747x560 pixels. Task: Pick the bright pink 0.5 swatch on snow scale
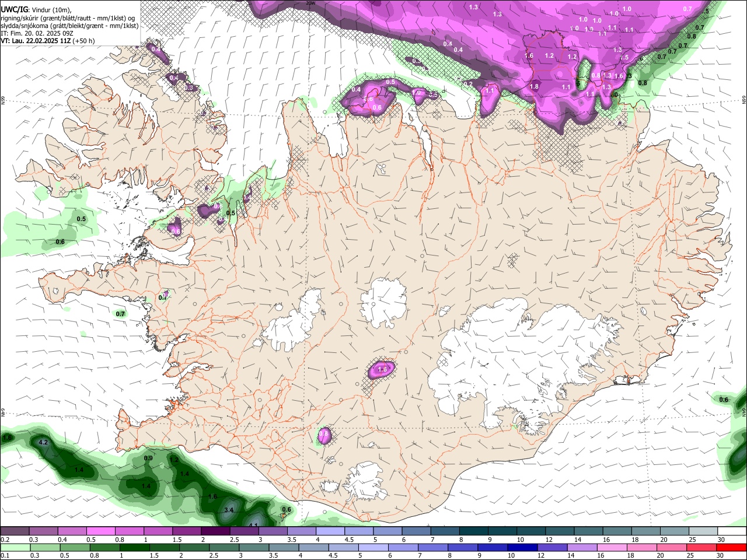point(100,531)
